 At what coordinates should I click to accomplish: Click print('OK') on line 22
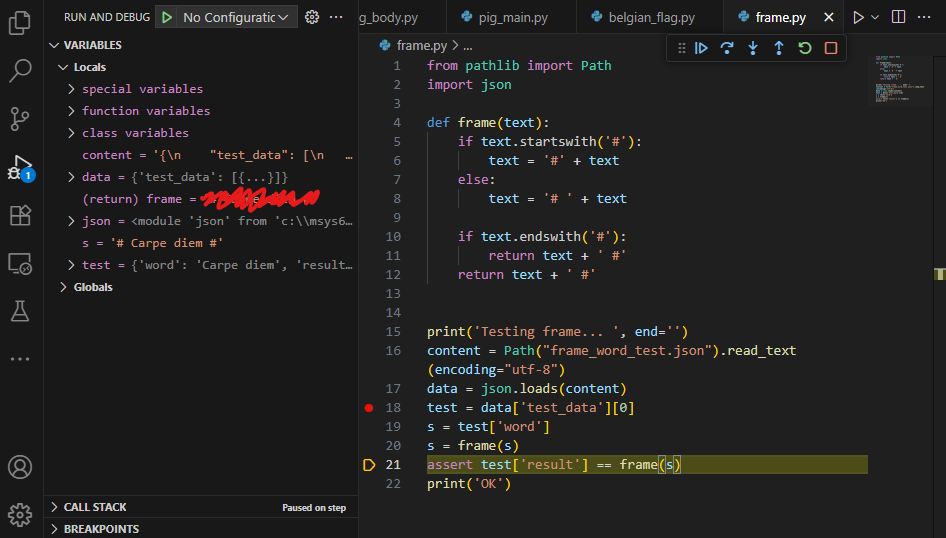[469, 484]
